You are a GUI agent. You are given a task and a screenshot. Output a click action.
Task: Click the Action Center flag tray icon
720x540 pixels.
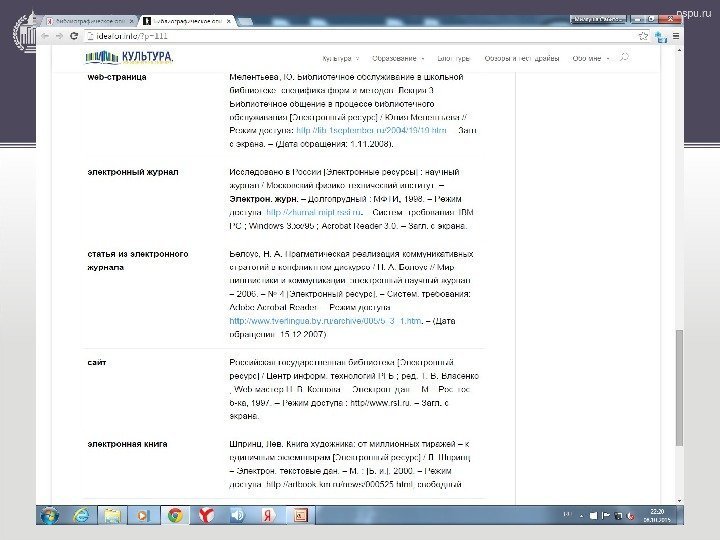606,516
